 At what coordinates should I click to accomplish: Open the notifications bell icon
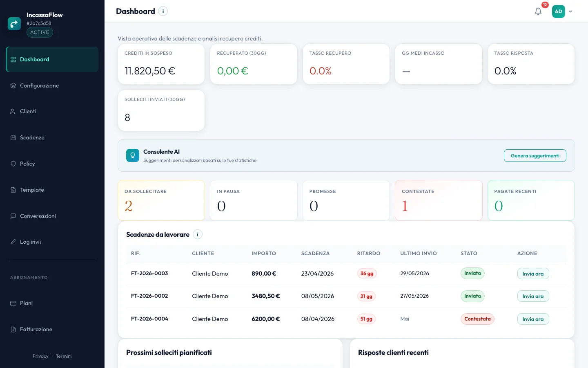pos(538,11)
